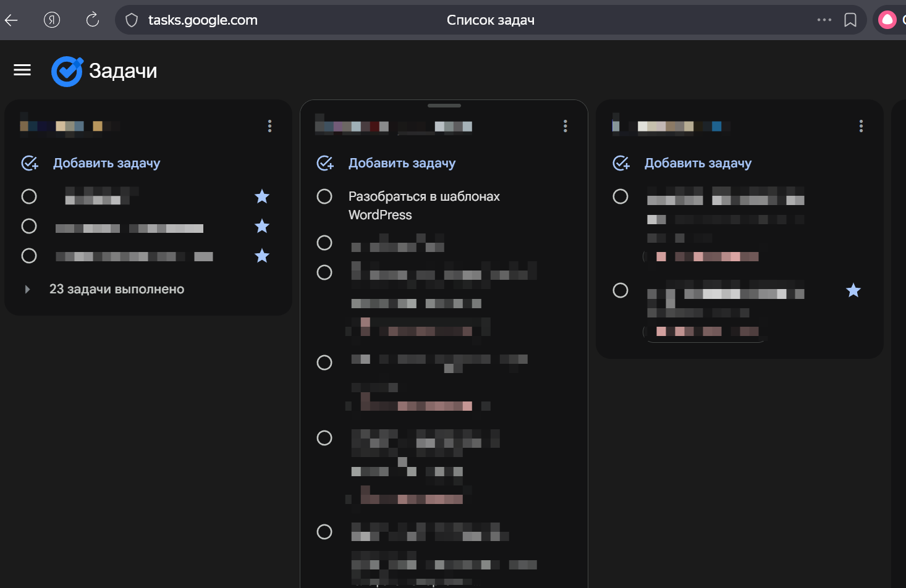Open the "Разобраться в шаблонах WordPress" task text
Viewport: 906px width, 588px height.
[424, 206]
